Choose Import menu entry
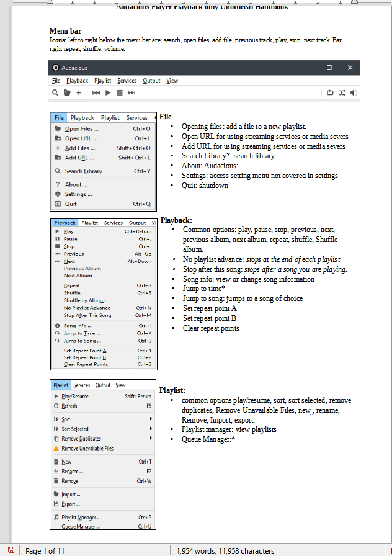Image resolution: width=392 pixels, height=556 pixels. coord(103,495)
